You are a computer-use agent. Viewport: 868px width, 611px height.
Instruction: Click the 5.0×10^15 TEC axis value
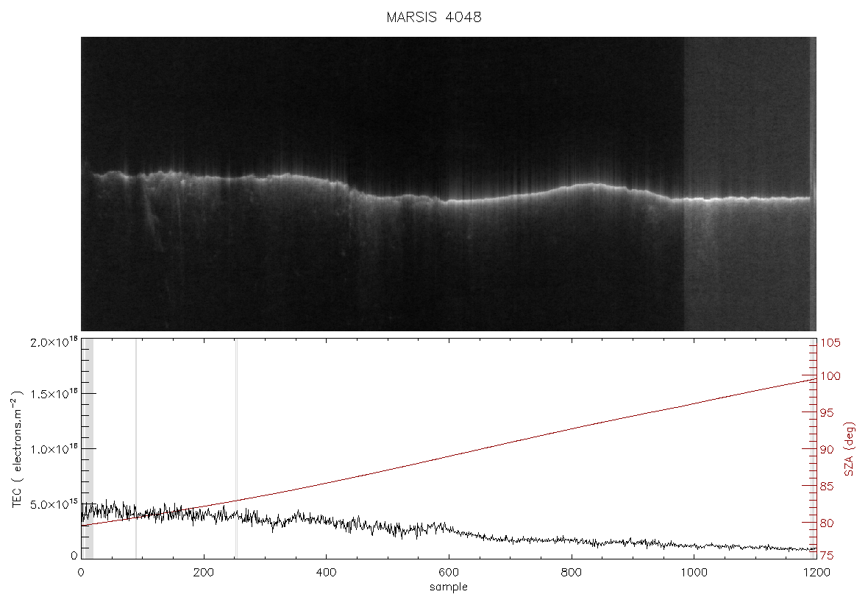[54, 504]
